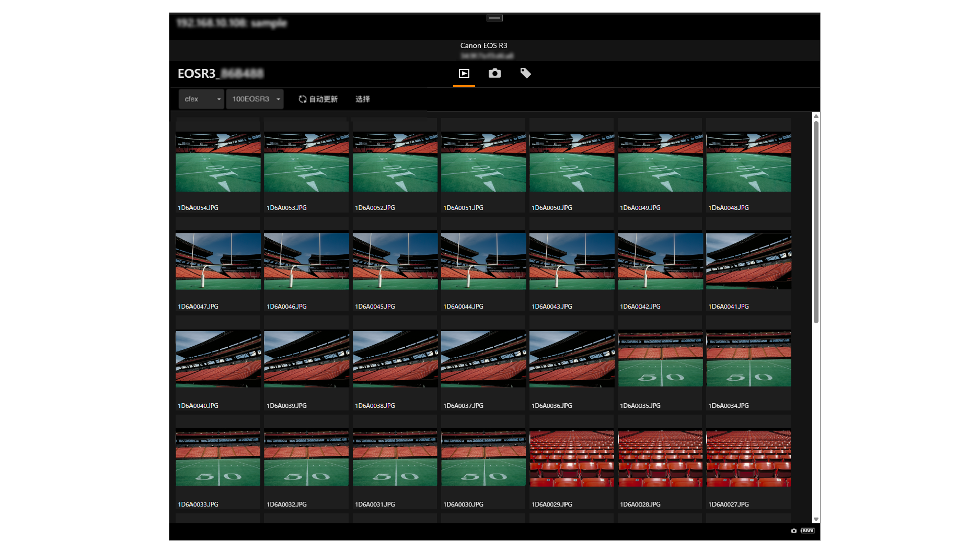Switch to the camera shooting tab

click(494, 74)
